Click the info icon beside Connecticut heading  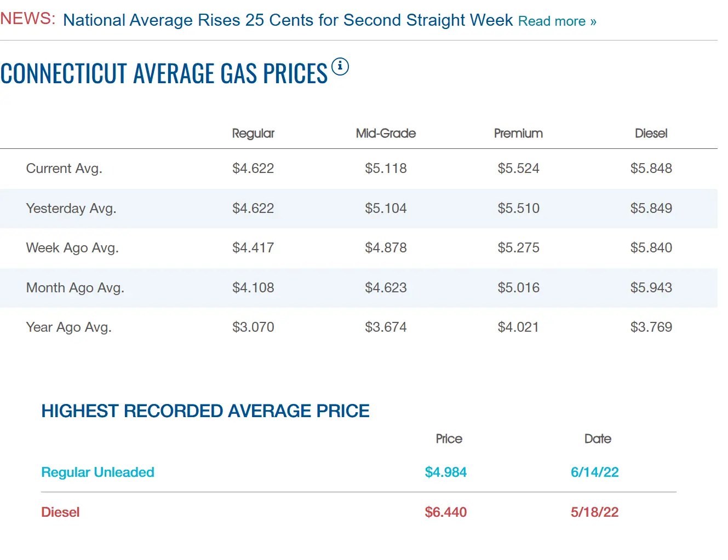pos(340,67)
